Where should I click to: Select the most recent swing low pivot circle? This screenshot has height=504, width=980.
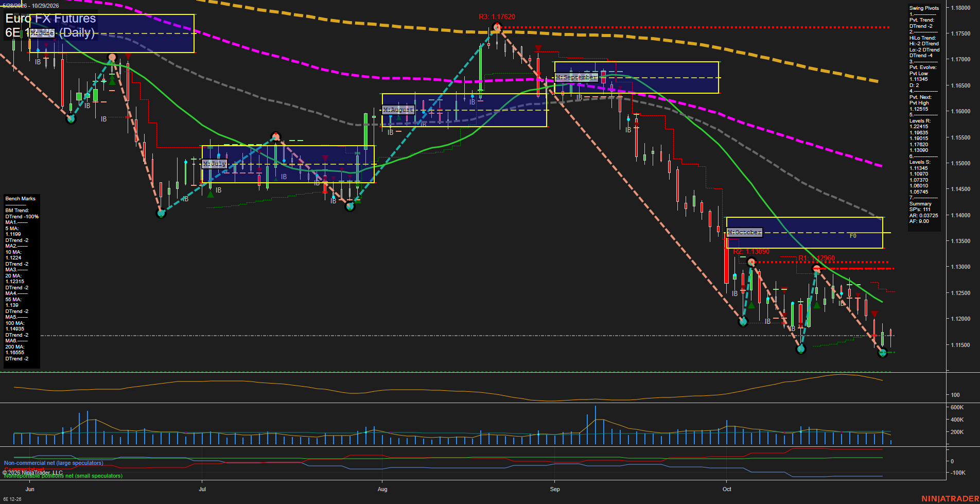click(x=883, y=353)
